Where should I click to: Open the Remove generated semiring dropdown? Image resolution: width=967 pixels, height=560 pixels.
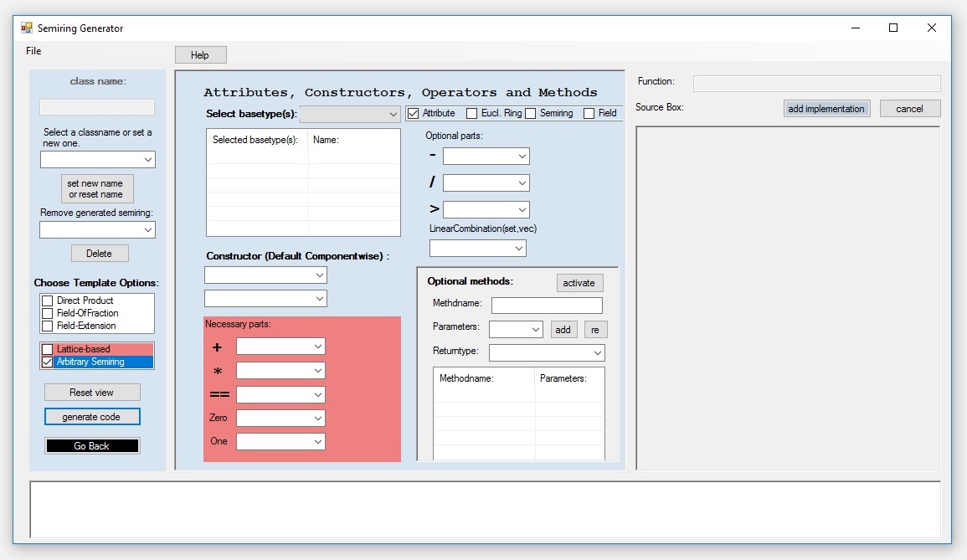98,229
